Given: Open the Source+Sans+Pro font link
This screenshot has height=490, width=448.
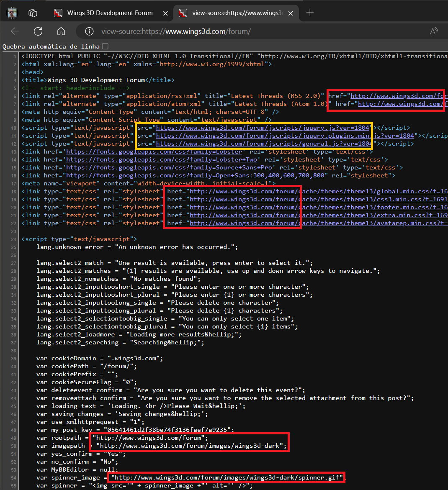Looking at the screenshot, I should [169, 167].
